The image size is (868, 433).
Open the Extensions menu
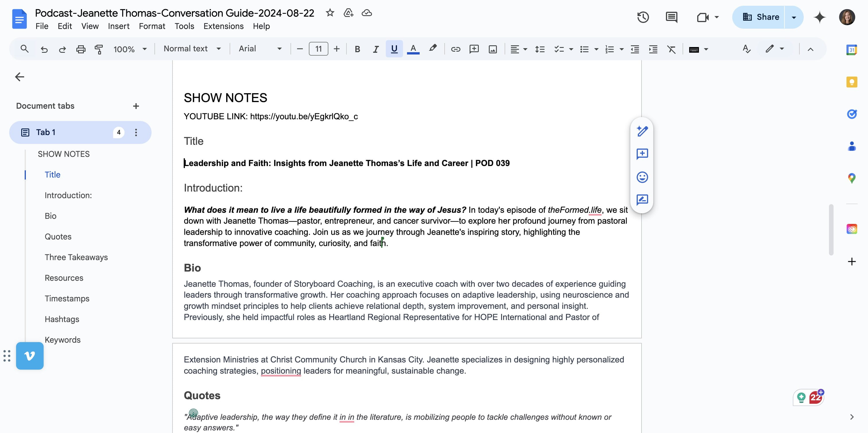click(x=223, y=26)
